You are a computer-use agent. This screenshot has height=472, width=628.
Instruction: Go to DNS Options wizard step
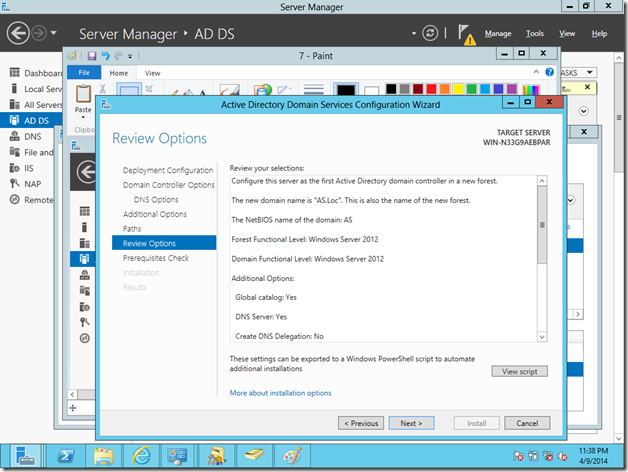pos(156,200)
